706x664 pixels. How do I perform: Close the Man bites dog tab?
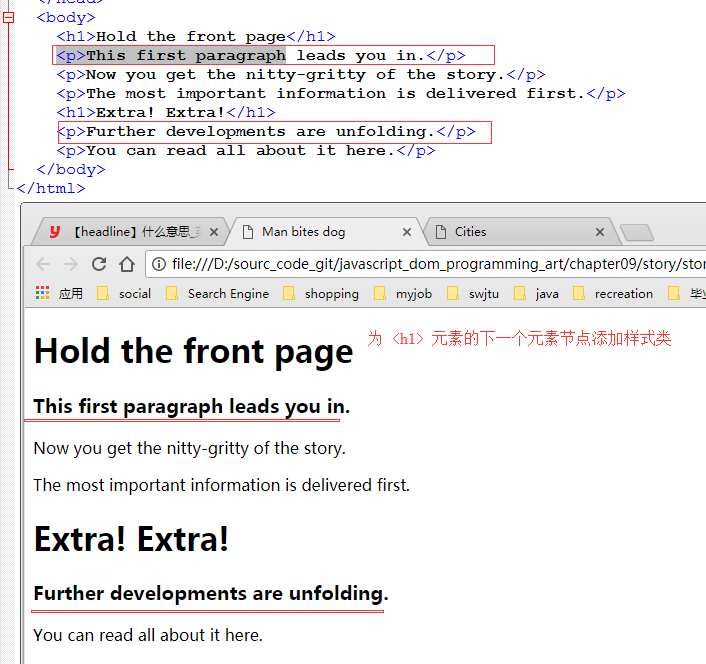[407, 232]
